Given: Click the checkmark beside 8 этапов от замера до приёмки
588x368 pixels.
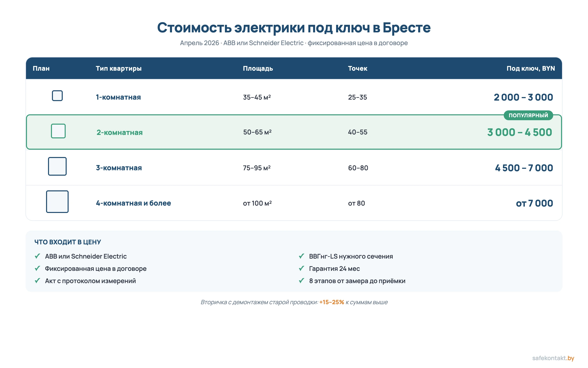Looking at the screenshot, I should pos(302,281).
